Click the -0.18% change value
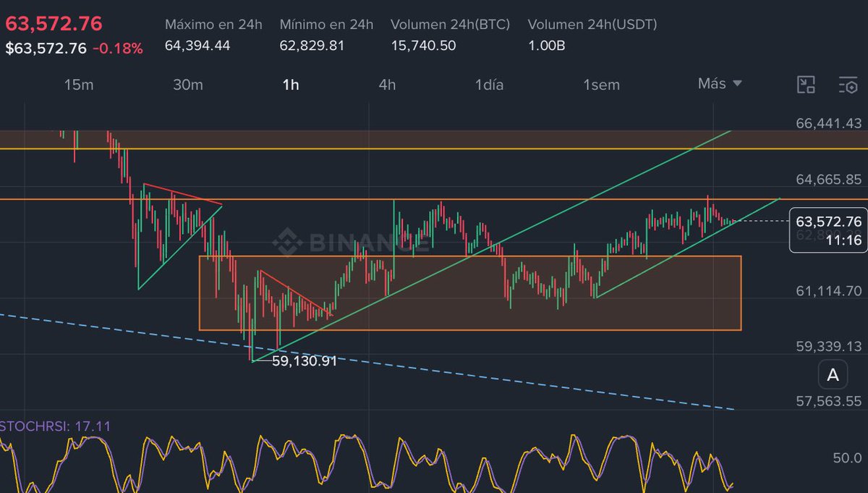The height and width of the screenshot is (493, 868). (x=118, y=49)
